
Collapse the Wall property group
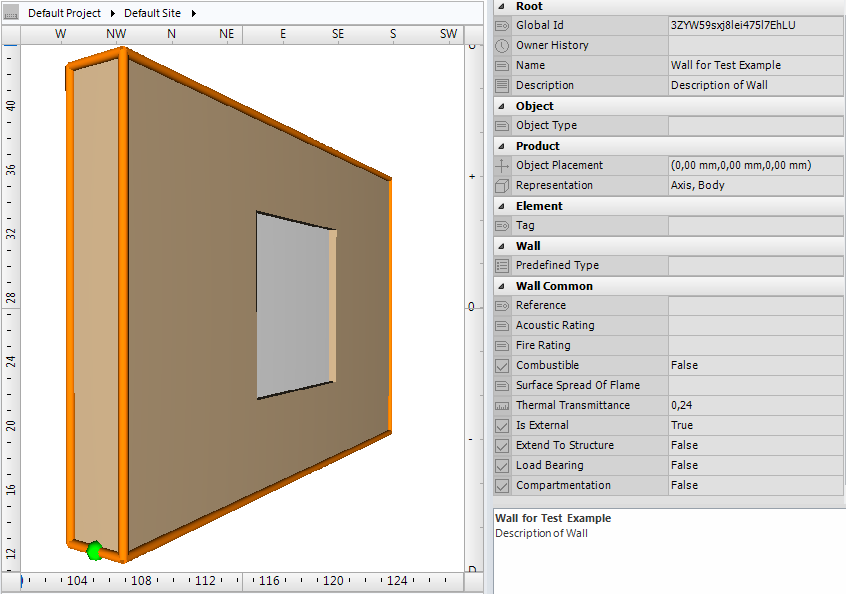click(x=501, y=245)
